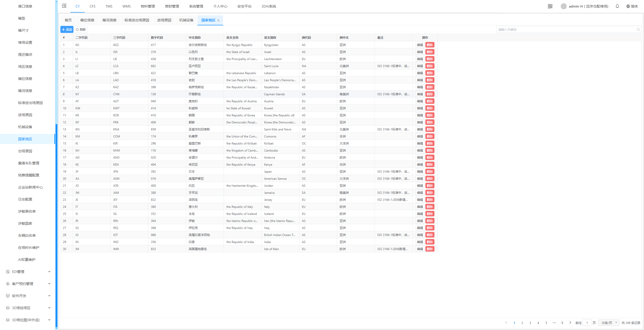The width and height of the screenshot is (644, 330).
Task: Go to page 3 in pagination
Action: click(530, 323)
